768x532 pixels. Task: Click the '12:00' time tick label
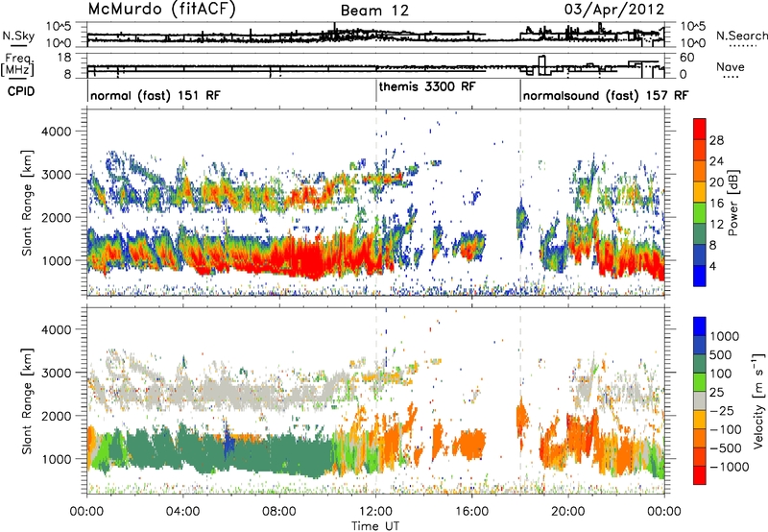coord(375,512)
